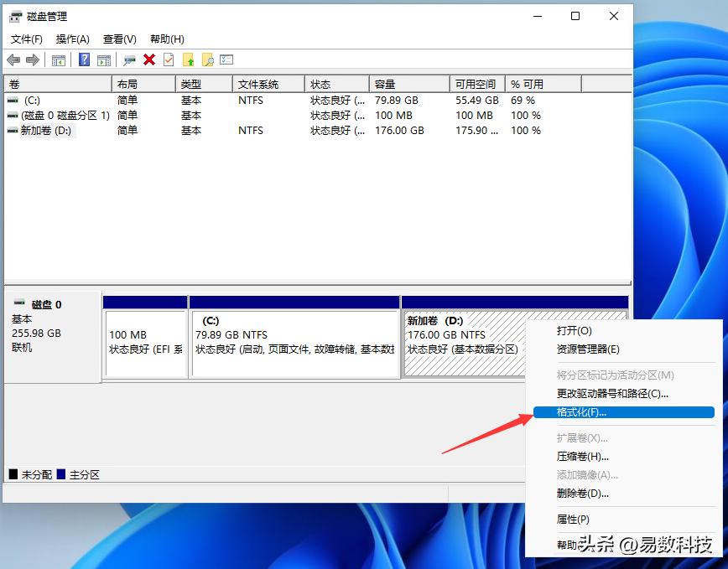Screen dimensions: 728x569
Task: Toggle the action pane icon
Action: 106,59
